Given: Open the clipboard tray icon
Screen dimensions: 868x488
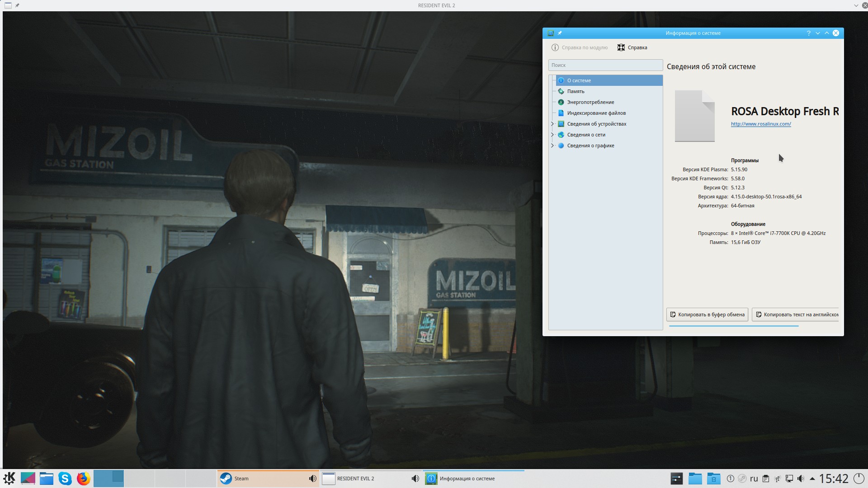Looking at the screenshot, I should [x=766, y=479].
